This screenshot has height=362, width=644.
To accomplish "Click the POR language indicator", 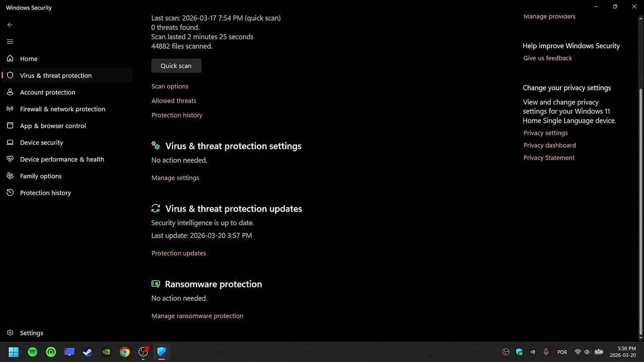I will coord(562,352).
